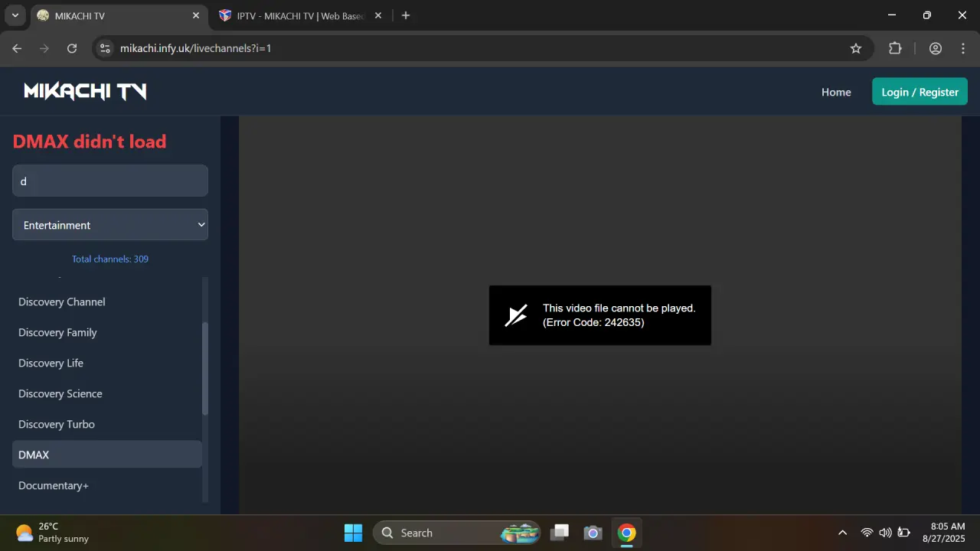View site information icon in address bar

(x=106, y=48)
